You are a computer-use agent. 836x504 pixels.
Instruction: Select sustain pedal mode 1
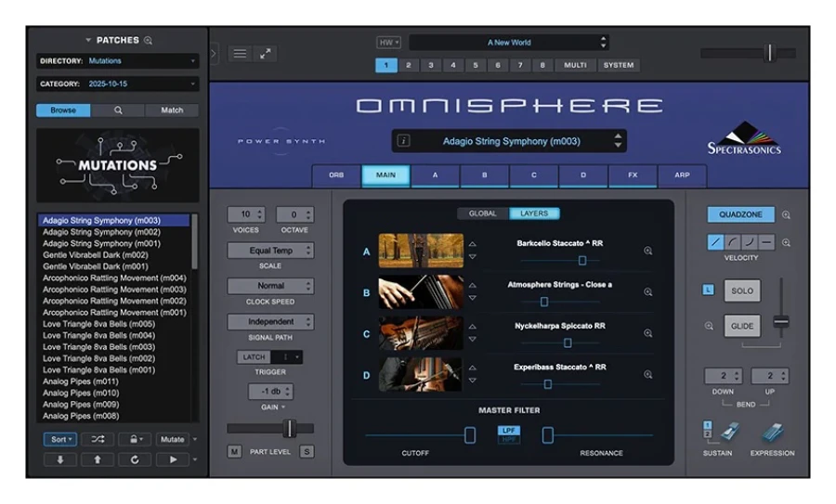click(708, 425)
